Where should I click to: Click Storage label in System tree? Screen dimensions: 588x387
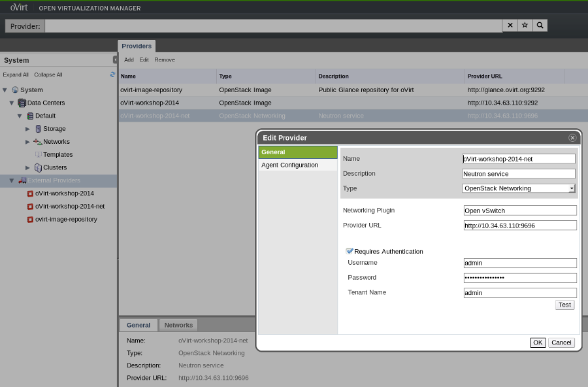coord(54,129)
